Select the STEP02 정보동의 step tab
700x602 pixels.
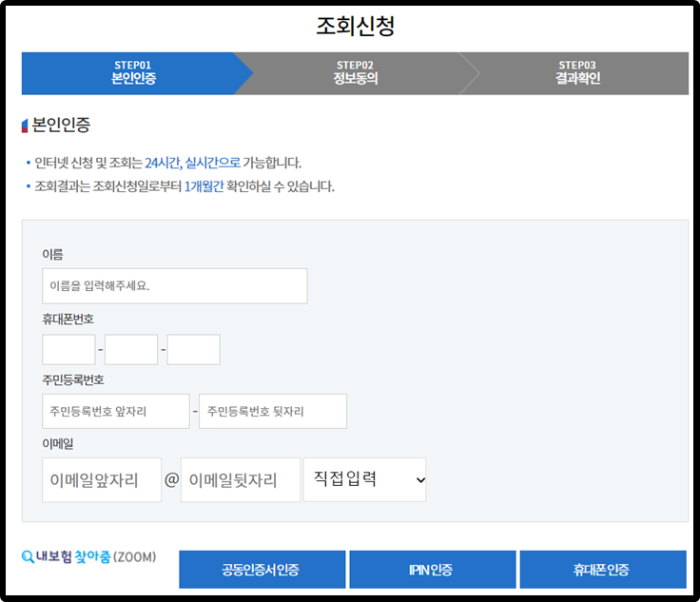356,73
